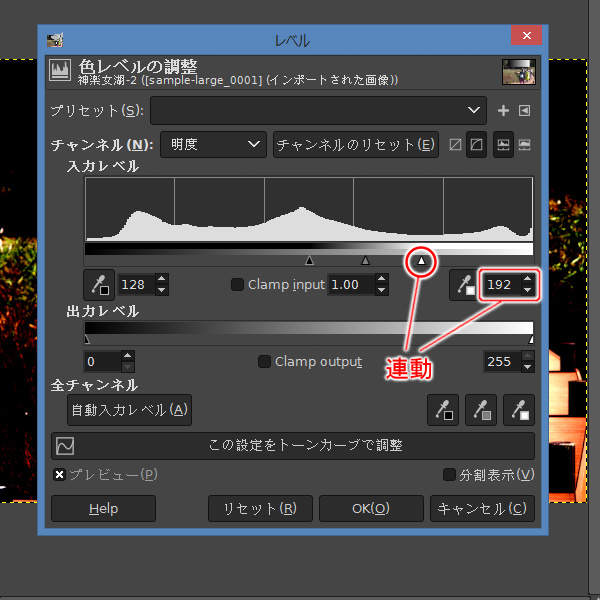Click the perceptual space adjustment icon
This screenshot has height=600, width=600.
pos(476,145)
